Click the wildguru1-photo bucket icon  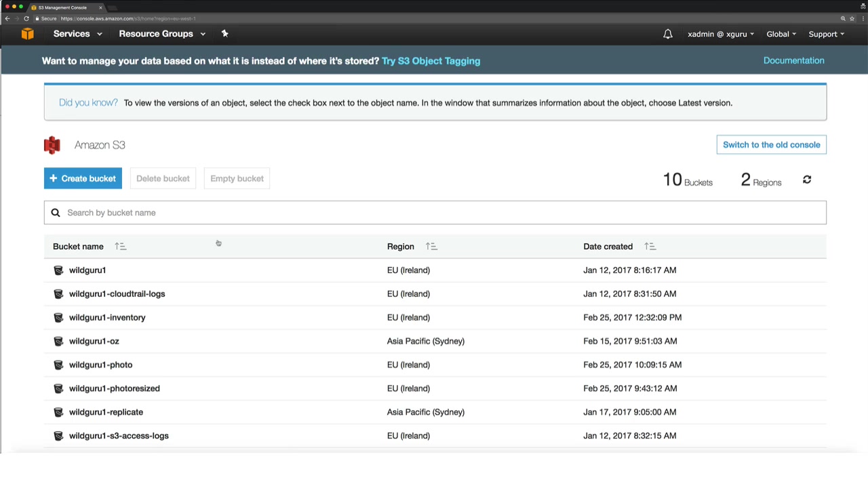click(58, 365)
